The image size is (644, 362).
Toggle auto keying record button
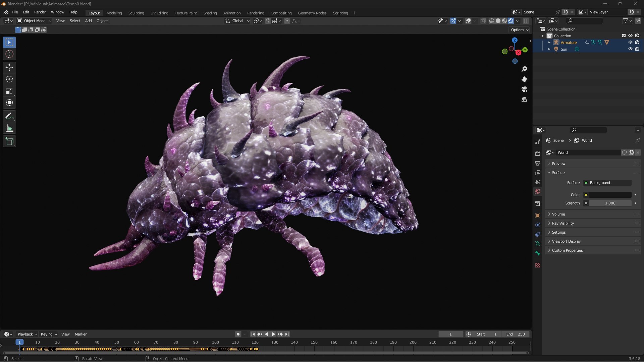[238, 334]
